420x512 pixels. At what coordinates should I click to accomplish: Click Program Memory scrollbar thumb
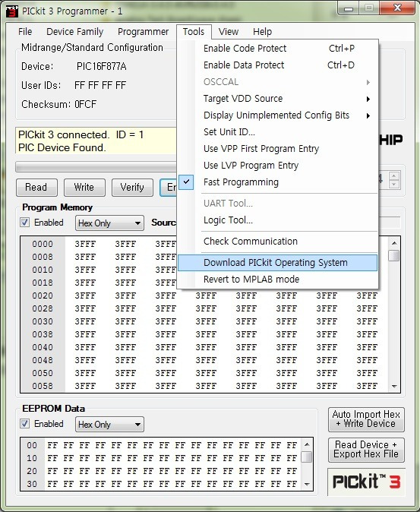[394, 256]
